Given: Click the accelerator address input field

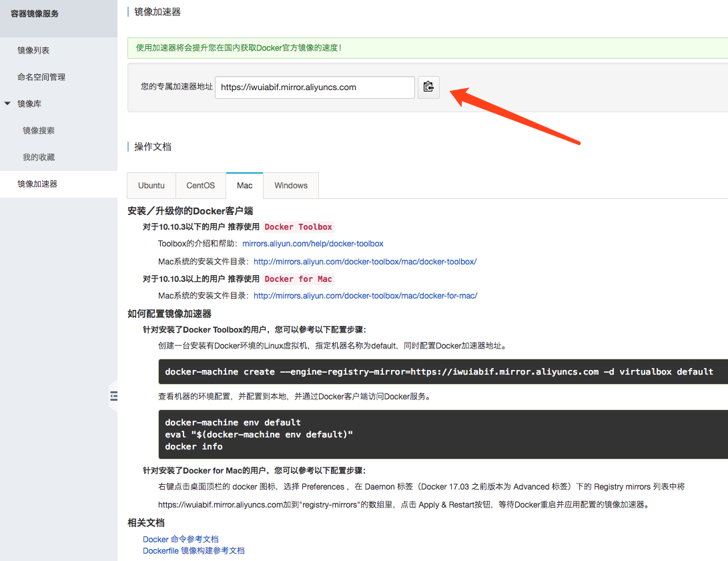Looking at the screenshot, I should pyautogui.click(x=315, y=87).
